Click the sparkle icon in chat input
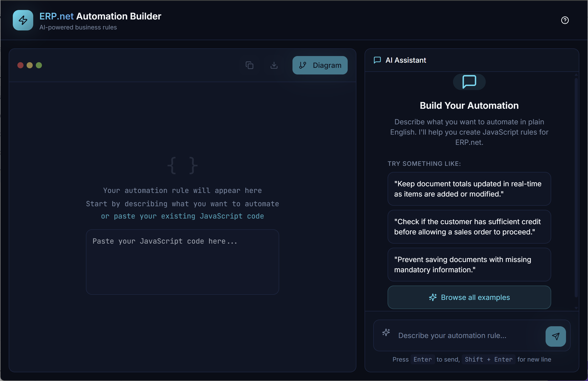Viewport: 588px width, 381px height. (386, 332)
